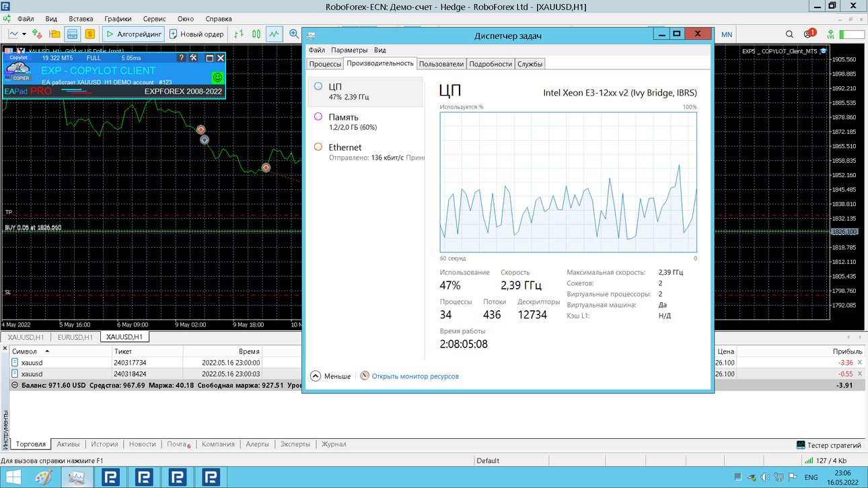Open Окно menu in MetaTrader
The height and width of the screenshot is (488, 868).
click(x=186, y=19)
